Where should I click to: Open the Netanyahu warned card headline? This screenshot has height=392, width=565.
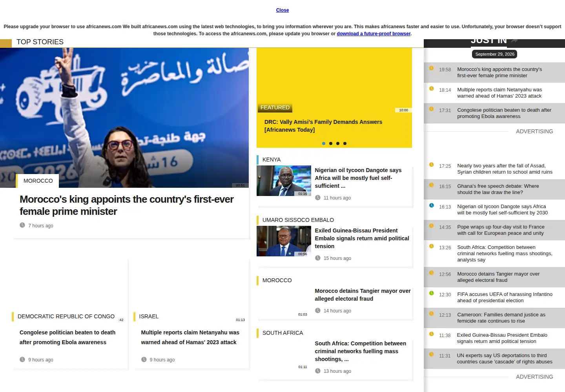tap(190, 337)
